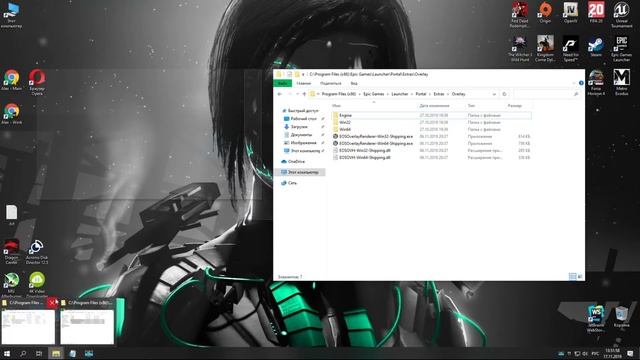Click the Explorer help question mark icon

coord(581,83)
